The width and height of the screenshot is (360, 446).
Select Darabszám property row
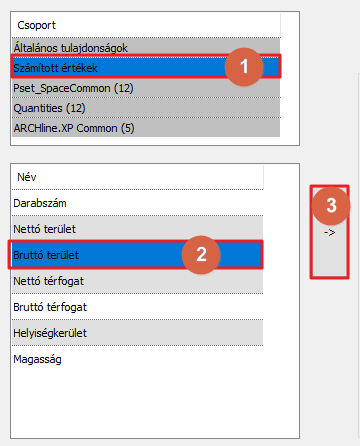[137, 203]
